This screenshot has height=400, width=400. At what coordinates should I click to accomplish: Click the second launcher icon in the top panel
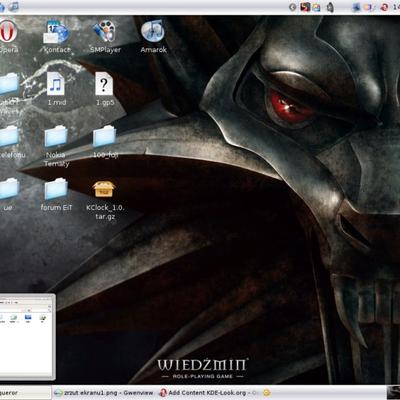pos(14,7)
